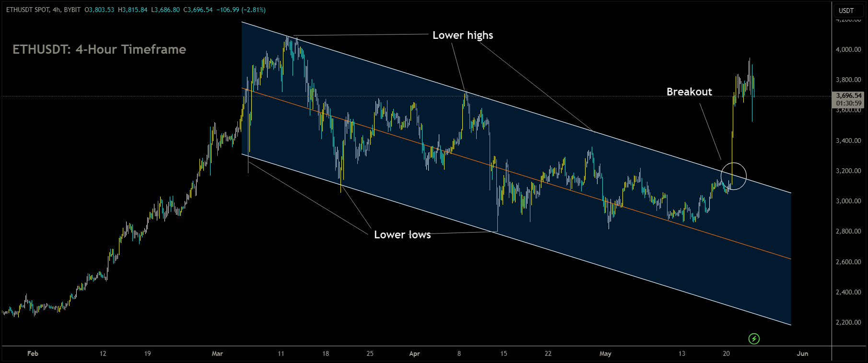This screenshot has height=363, width=868.
Task: Click the 2,800.00 price axis label
Action: click(x=848, y=231)
